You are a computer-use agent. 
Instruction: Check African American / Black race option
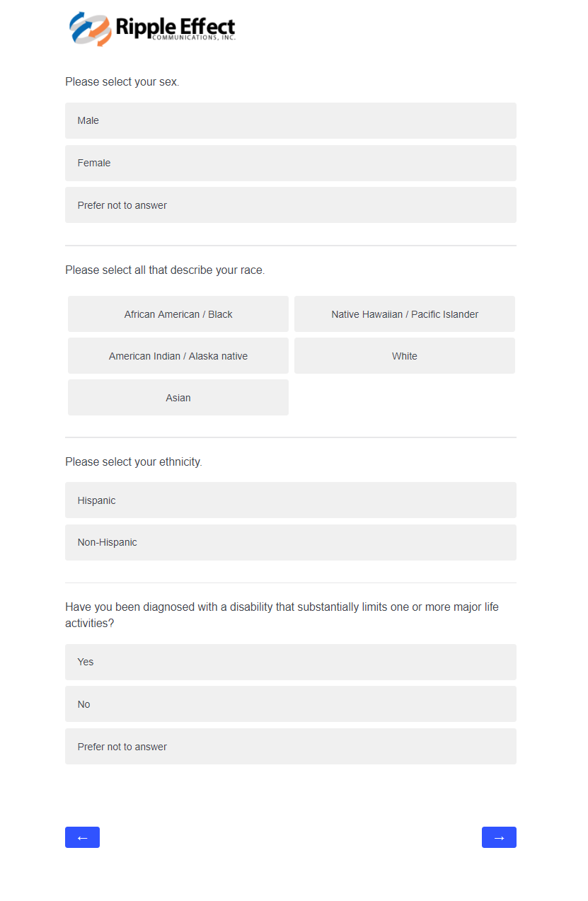pyautogui.click(x=178, y=314)
